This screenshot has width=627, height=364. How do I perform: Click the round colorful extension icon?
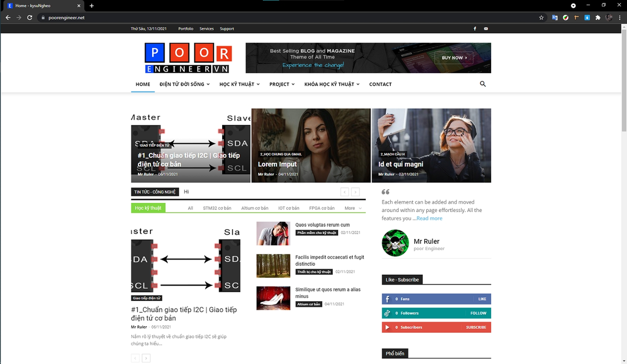(x=566, y=17)
